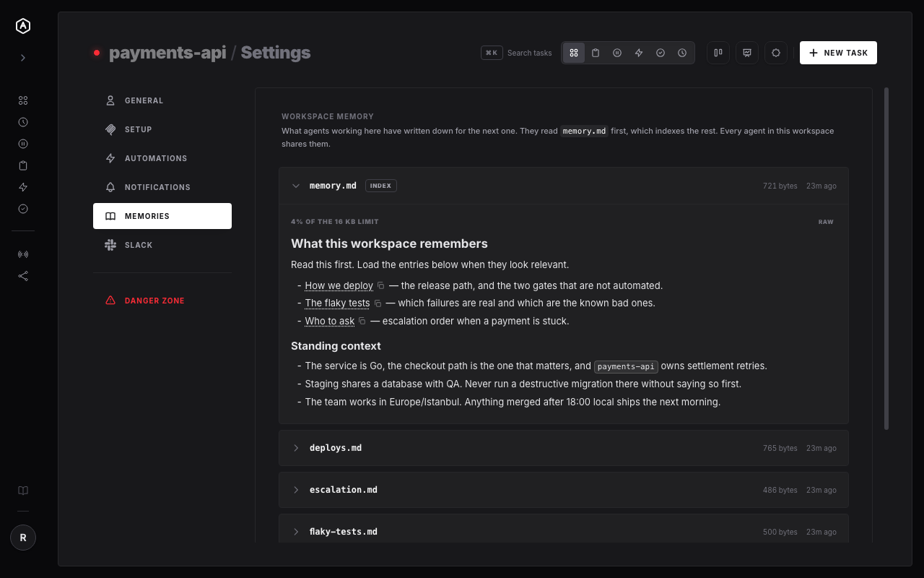Viewport: 924px width, 578px height.
Task: Expand the escalation.md entry
Action: coord(563,490)
